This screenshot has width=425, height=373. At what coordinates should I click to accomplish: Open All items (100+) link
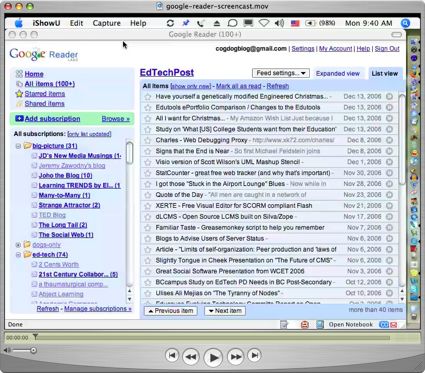pos(50,84)
